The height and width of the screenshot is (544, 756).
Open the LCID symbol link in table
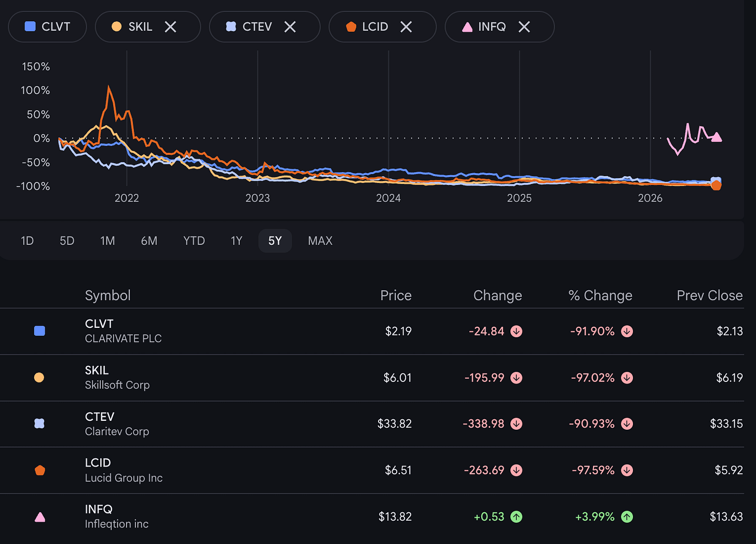tap(98, 462)
